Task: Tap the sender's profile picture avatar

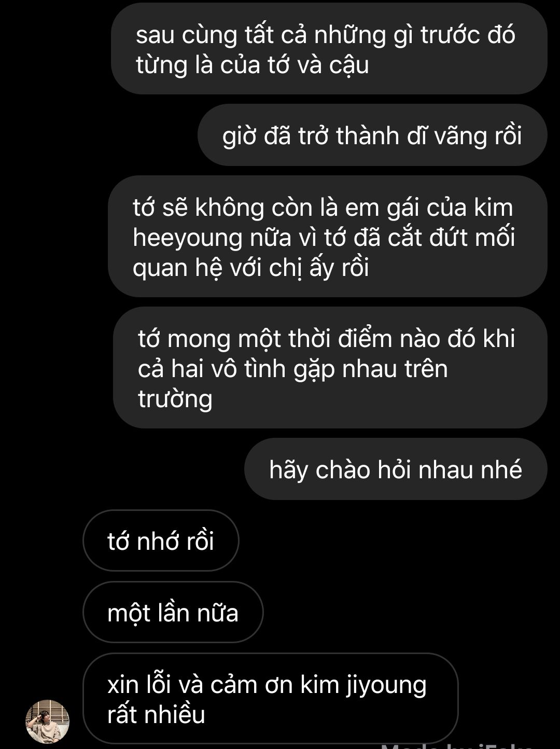Action: (48, 722)
